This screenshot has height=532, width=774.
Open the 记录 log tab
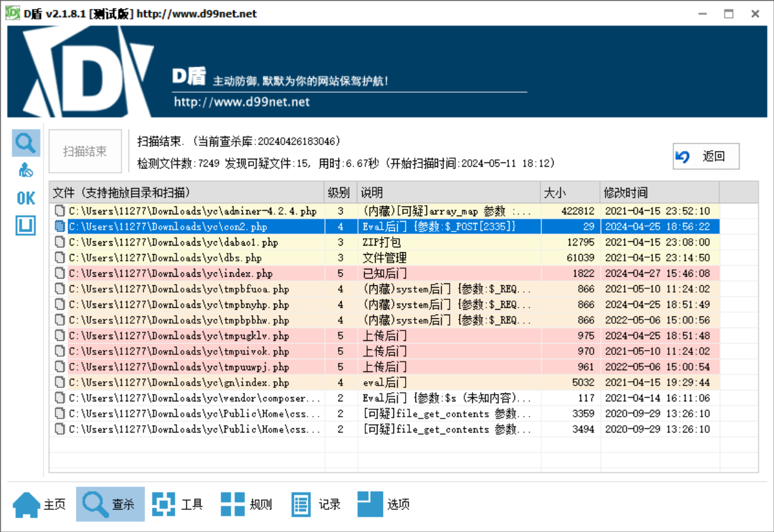pyautogui.click(x=316, y=505)
